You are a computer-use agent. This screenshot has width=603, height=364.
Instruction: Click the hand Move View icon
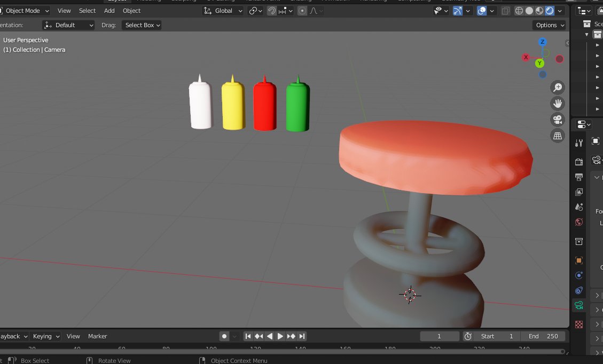557,104
